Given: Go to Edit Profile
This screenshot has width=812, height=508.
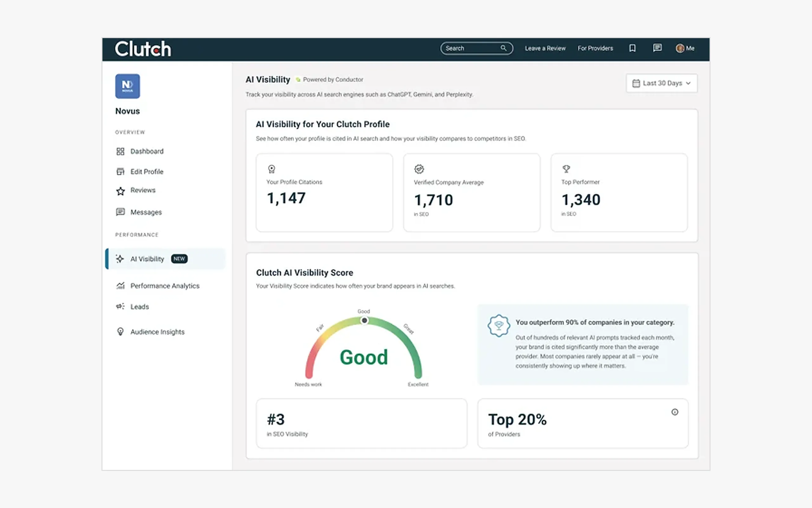Looking at the screenshot, I should click(x=147, y=172).
